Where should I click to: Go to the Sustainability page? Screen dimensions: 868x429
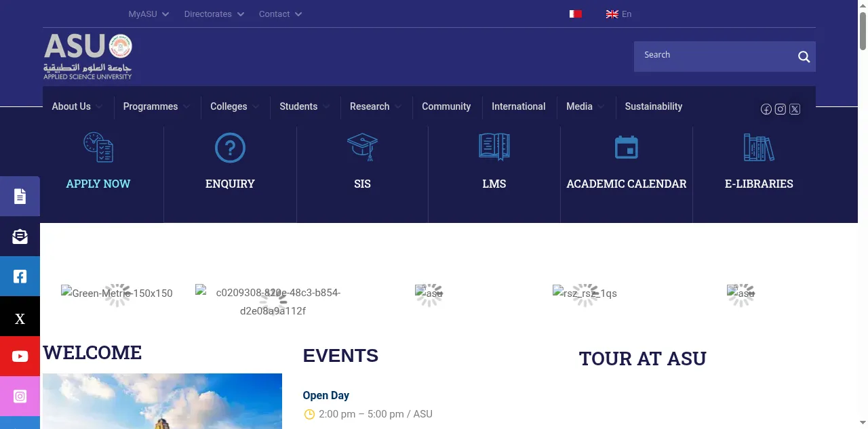(x=654, y=106)
